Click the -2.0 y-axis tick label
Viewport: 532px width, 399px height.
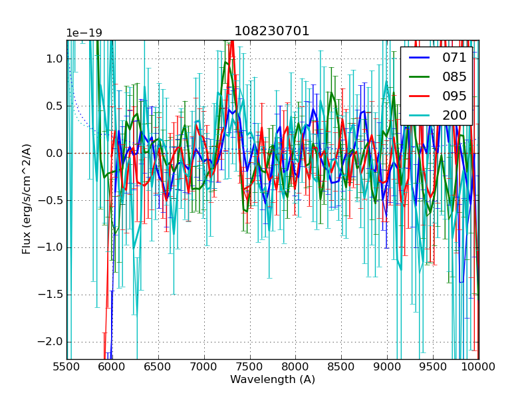coord(51,342)
